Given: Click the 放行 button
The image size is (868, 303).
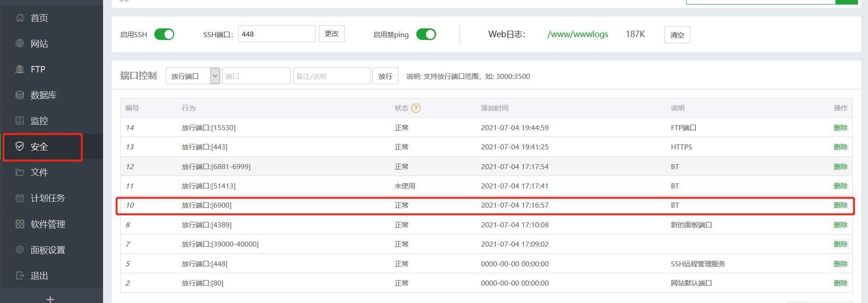Looking at the screenshot, I should coord(385,76).
